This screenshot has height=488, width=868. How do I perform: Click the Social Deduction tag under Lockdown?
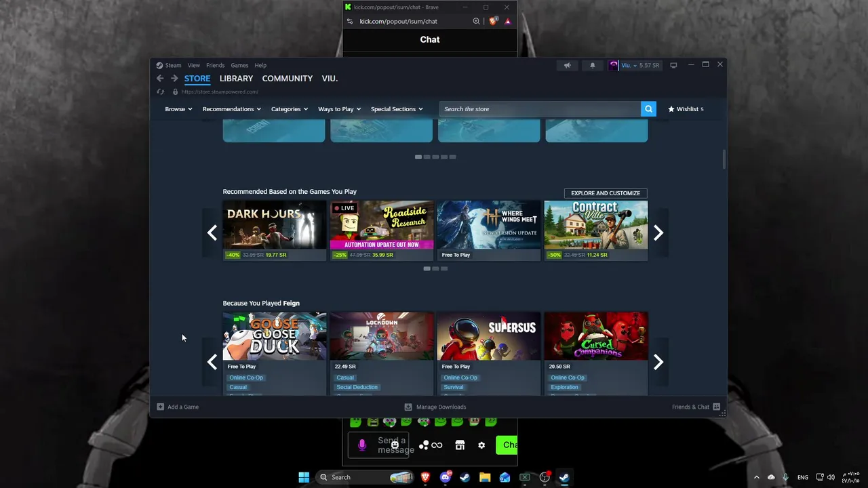pyautogui.click(x=357, y=387)
